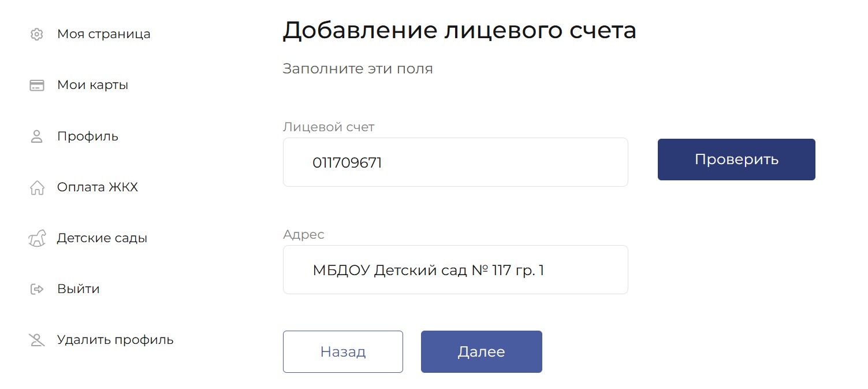Click the rocking horse icon for Детские сады
The width and height of the screenshot is (868, 389).
tap(36, 239)
